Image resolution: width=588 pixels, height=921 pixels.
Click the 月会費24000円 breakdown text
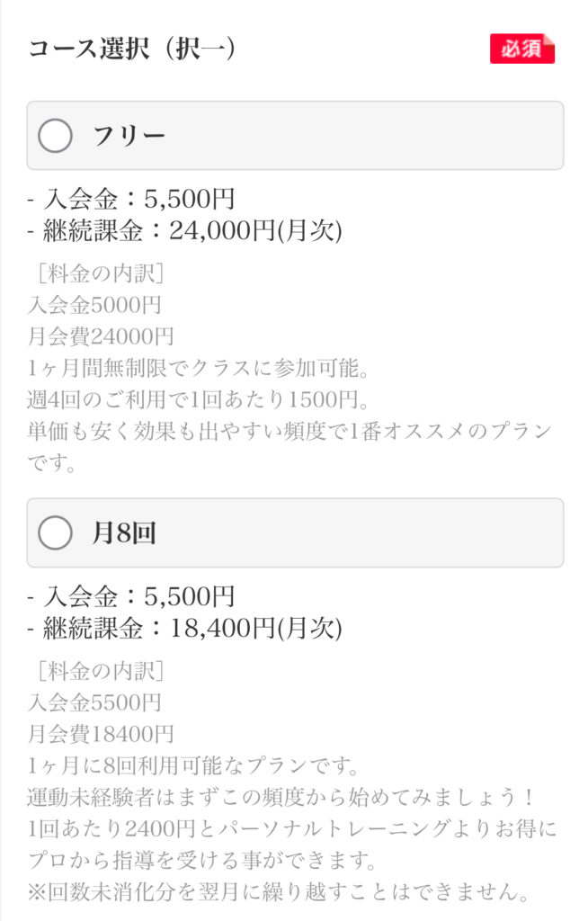pos(101,336)
